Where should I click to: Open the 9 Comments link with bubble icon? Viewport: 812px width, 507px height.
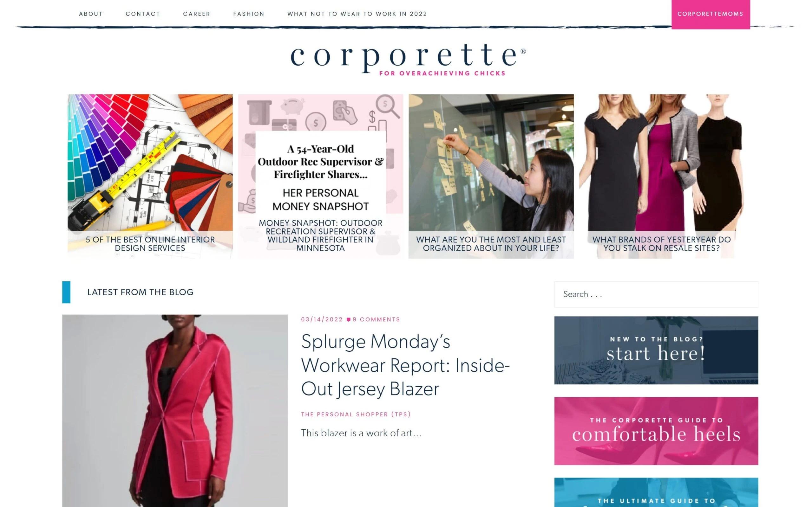373,319
